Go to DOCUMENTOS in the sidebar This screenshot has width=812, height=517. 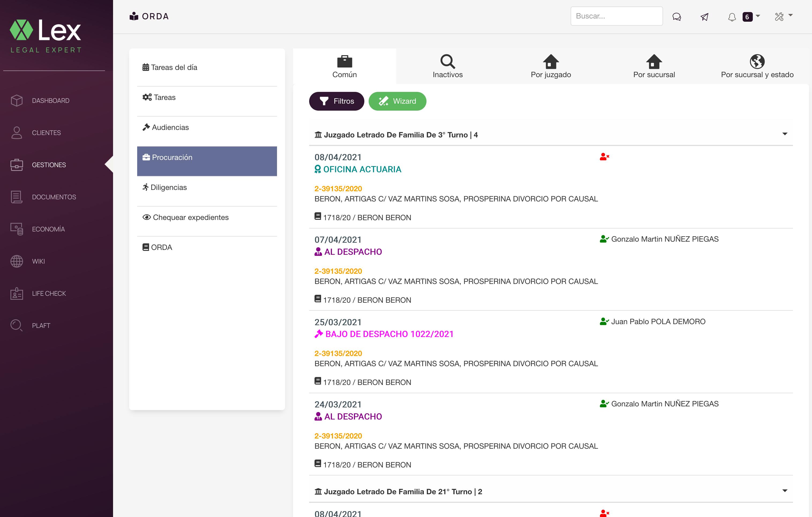[x=54, y=197]
